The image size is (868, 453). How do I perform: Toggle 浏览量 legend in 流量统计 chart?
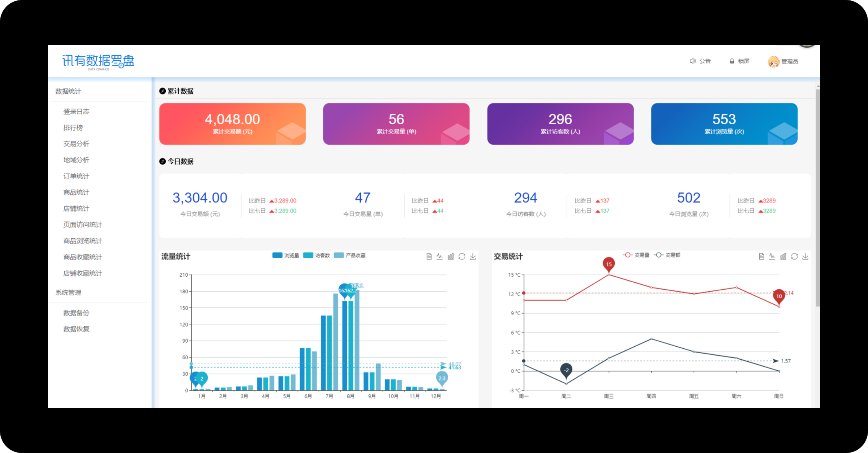tap(285, 255)
